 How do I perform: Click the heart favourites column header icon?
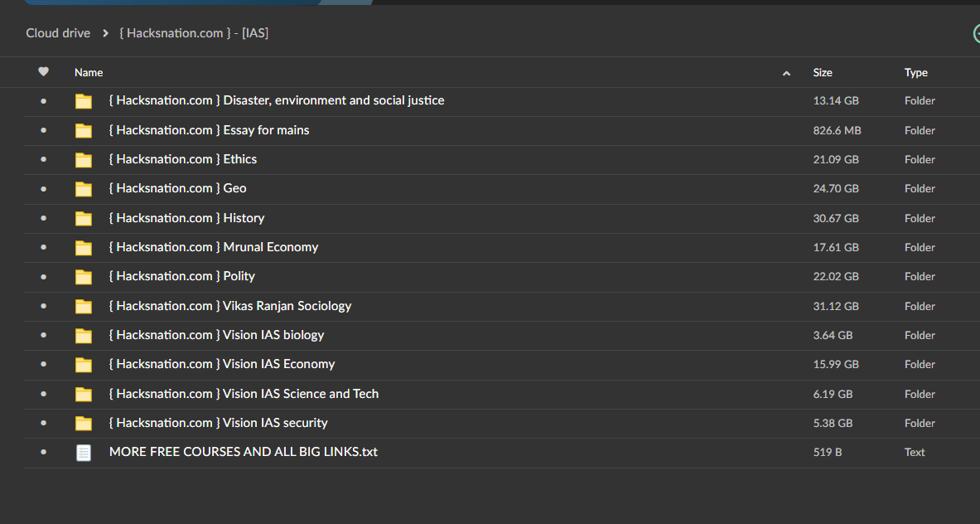click(x=43, y=72)
